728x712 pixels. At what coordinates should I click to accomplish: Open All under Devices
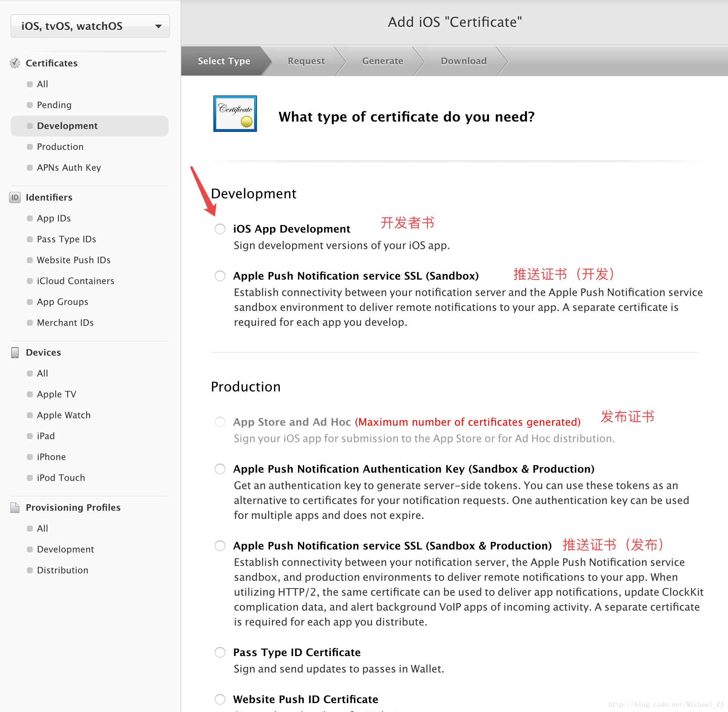42,374
